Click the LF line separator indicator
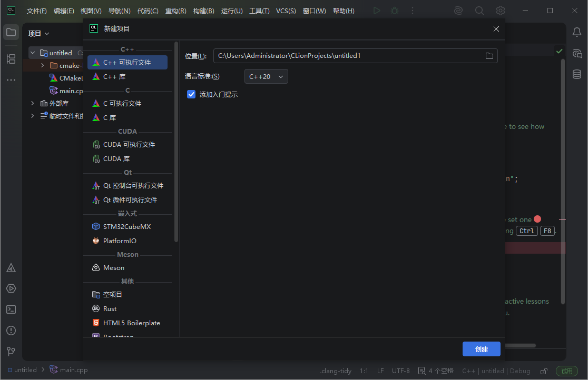 tap(380, 370)
